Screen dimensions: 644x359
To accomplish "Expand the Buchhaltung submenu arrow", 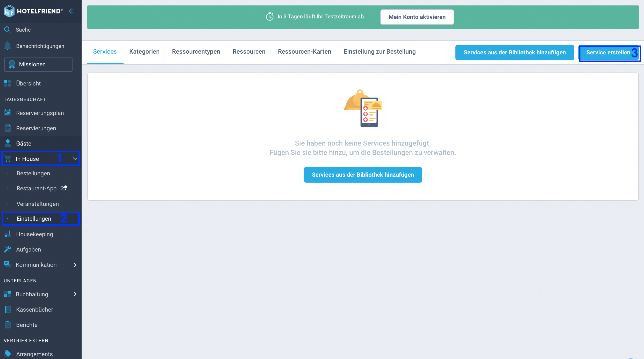I will coord(75,294).
